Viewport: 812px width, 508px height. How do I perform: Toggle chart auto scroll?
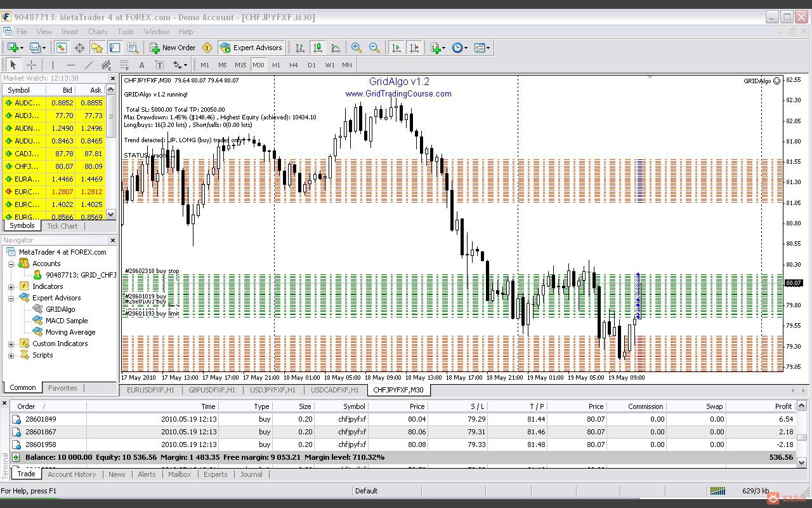coord(396,47)
